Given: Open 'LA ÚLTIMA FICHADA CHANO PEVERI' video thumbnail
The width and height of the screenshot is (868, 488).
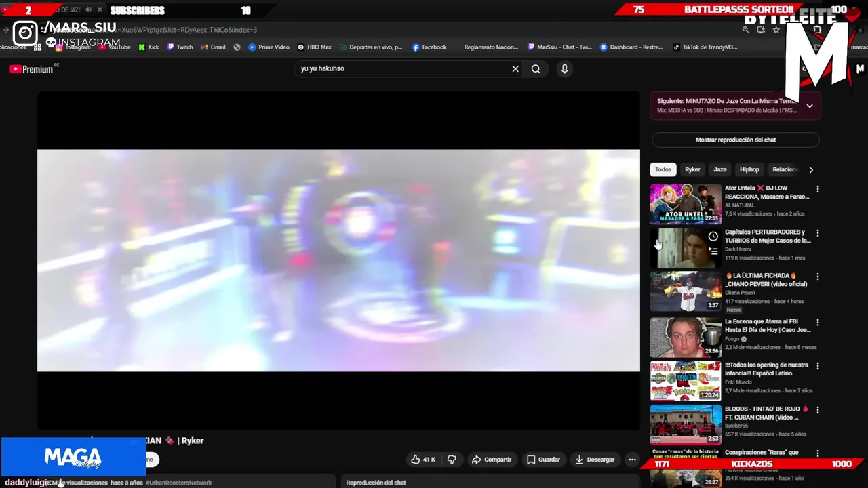Looking at the screenshot, I should [x=686, y=291].
